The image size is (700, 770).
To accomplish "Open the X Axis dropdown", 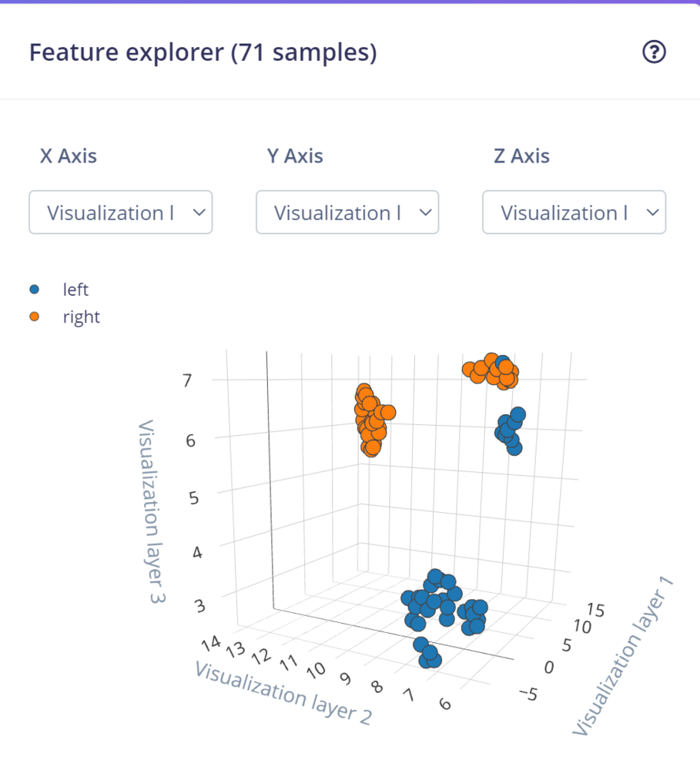I will tap(120, 213).
